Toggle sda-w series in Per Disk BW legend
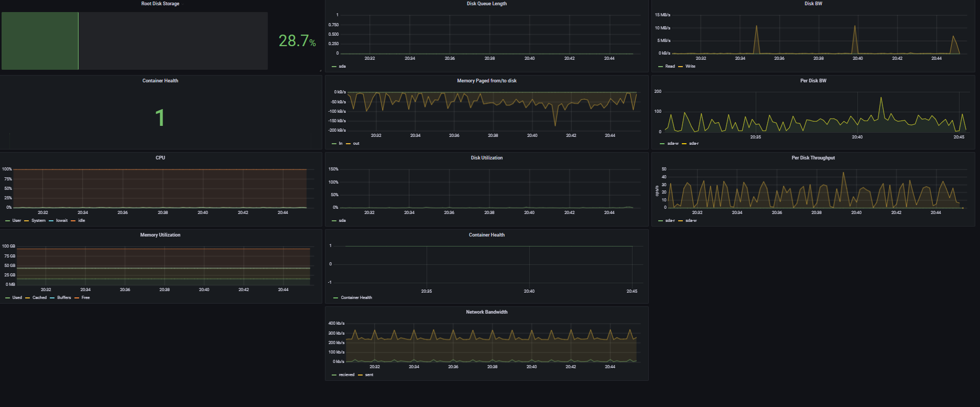980x407 pixels. pyautogui.click(x=672, y=144)
